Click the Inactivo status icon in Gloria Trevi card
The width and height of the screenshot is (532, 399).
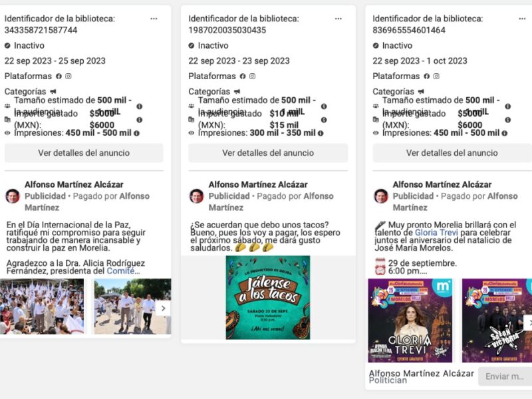coord(376,45)
